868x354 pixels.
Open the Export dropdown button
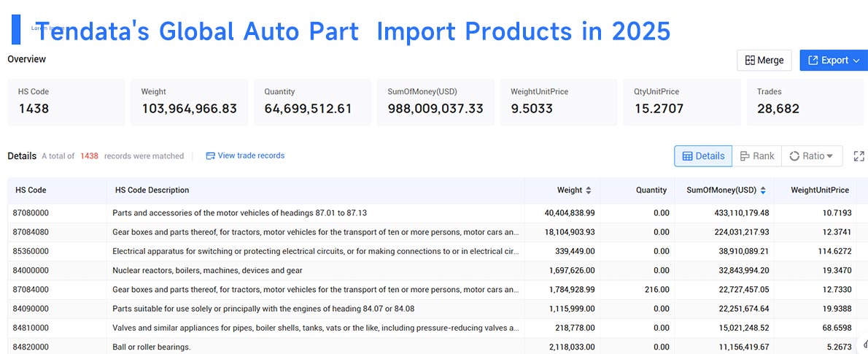pos(833,61)
